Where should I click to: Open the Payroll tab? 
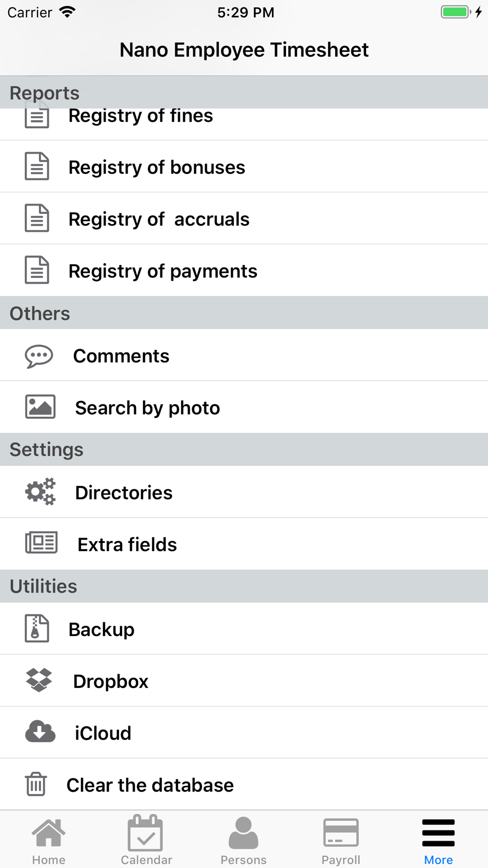341,841
